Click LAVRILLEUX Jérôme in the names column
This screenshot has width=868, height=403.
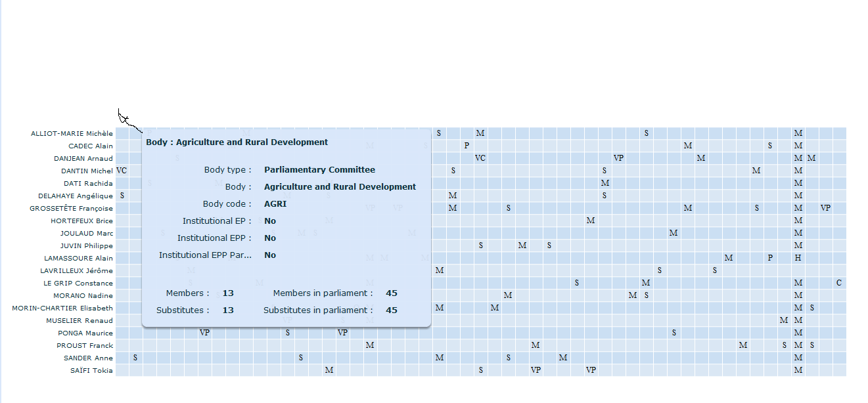pyautogui.click(x=76, y=270)
